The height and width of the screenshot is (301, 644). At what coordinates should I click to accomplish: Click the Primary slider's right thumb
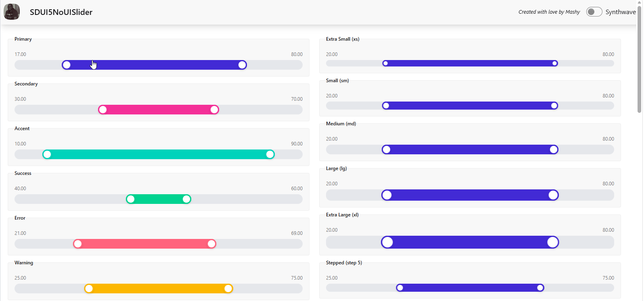pos(242,65)
